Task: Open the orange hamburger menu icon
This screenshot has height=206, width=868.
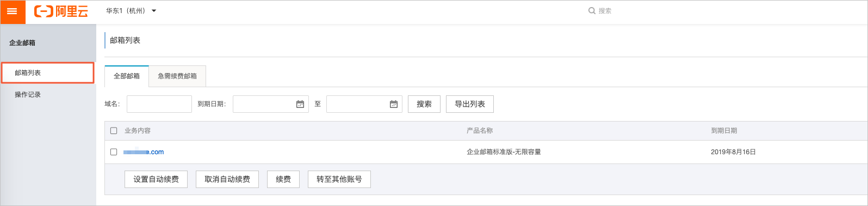Action: click(13, 11)
